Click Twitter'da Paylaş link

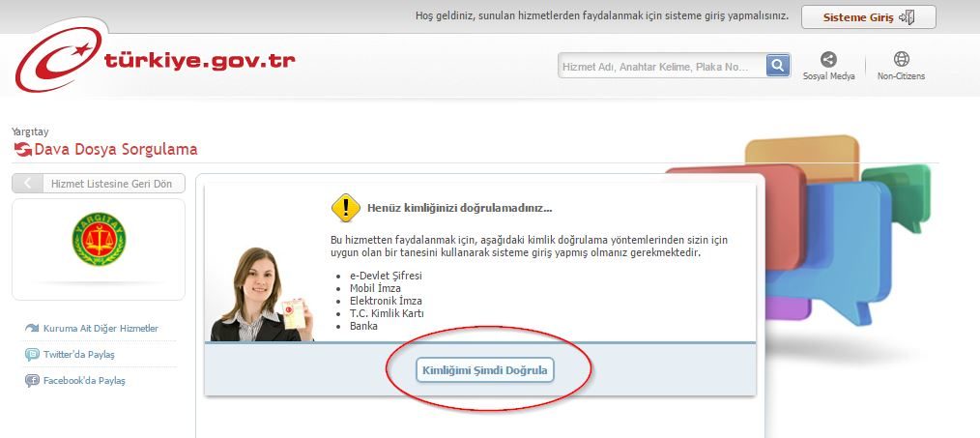(x=78, y=355)
